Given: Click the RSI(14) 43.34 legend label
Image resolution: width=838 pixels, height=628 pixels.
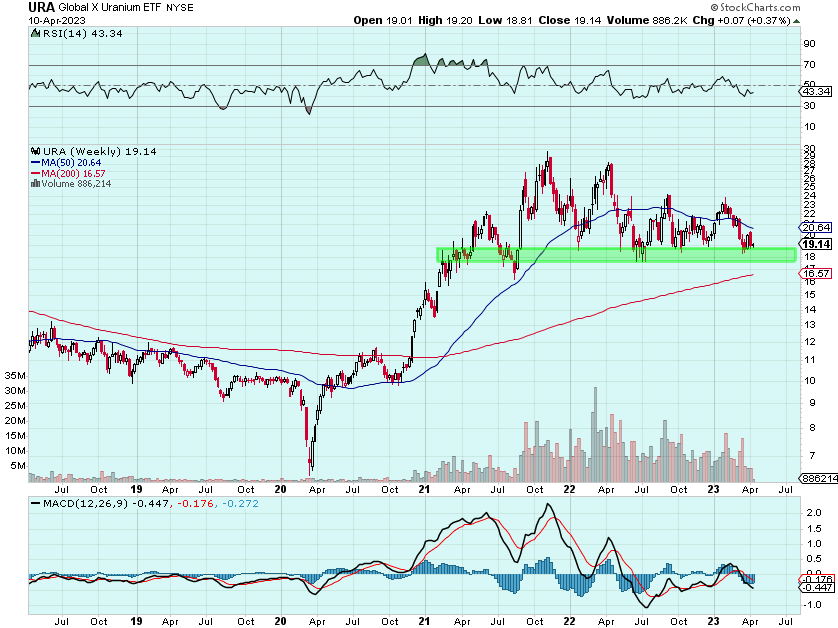Looking at the screenshot, I should [83, 33].
